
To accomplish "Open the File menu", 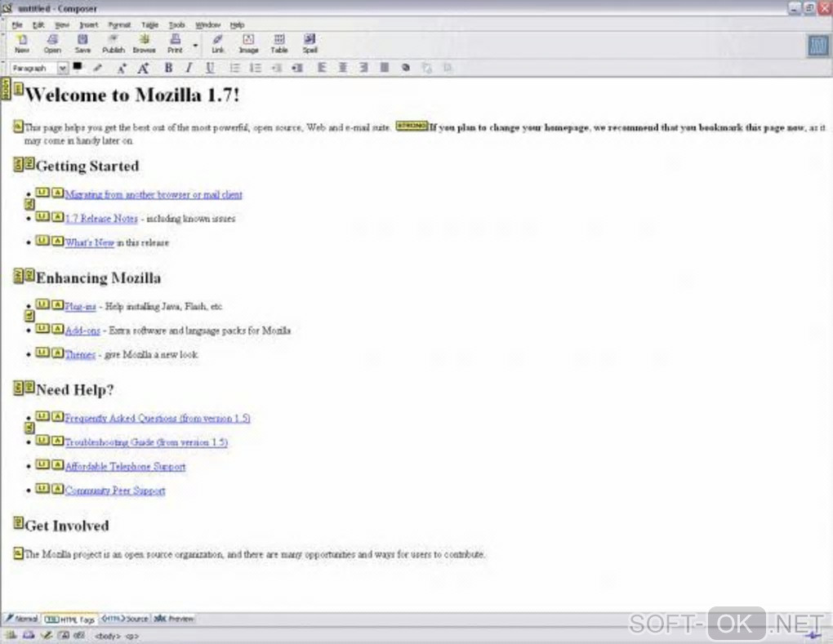I will click(17, 25).
